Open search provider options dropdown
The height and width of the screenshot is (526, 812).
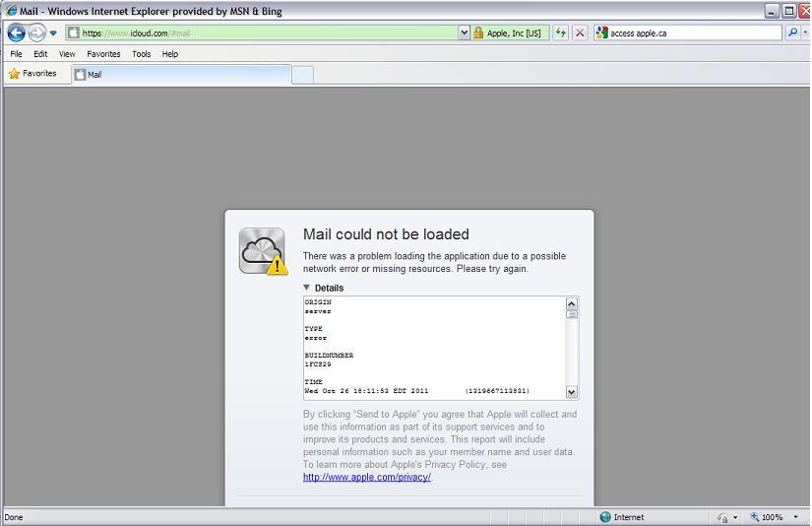pos(806,33)
